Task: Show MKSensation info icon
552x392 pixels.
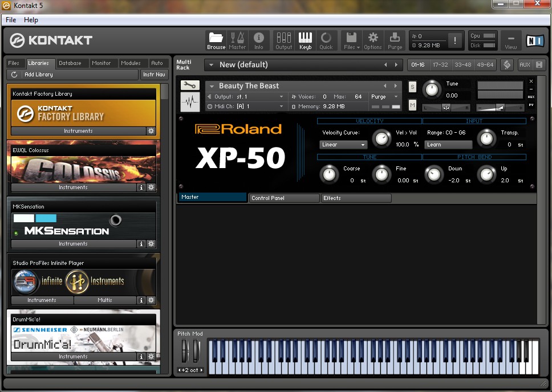Action: pos(141,243)
